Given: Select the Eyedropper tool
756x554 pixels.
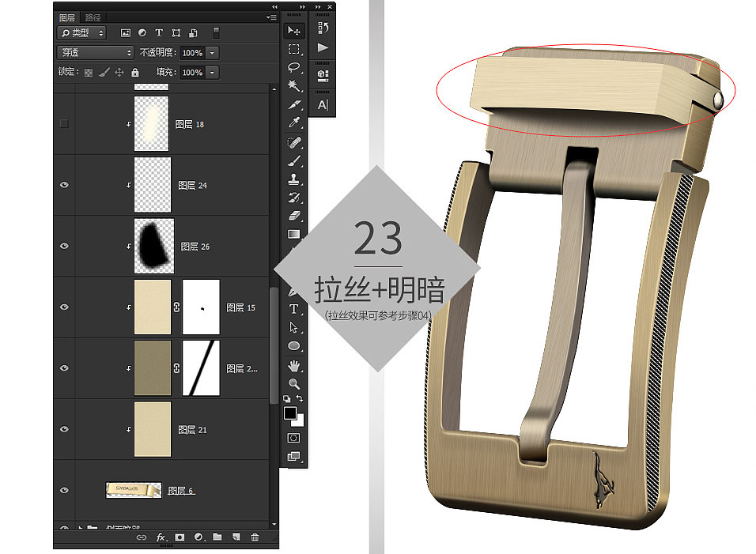Looking at the screenshot, I should pos(293,122).
